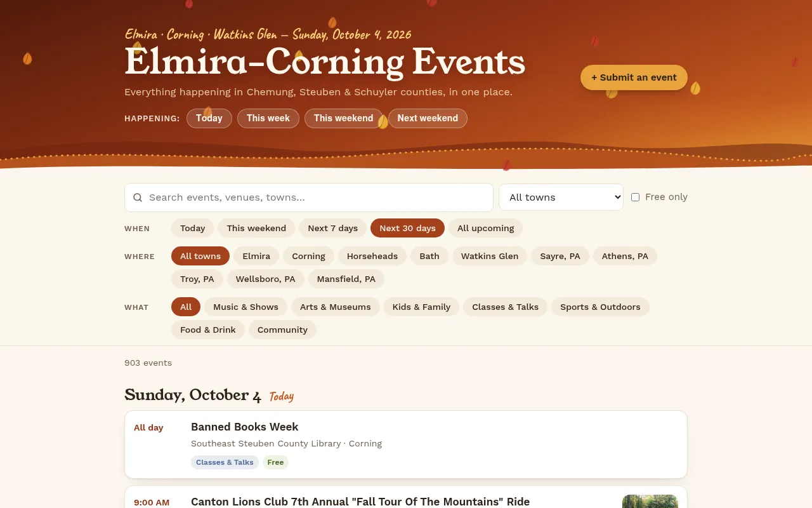
Task: Choose the Wellsboro, PA town chip
Action: (x=266, y=279)
